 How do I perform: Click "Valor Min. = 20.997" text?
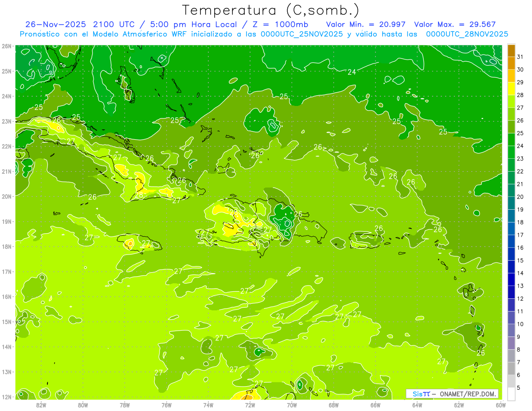[367, 24]
